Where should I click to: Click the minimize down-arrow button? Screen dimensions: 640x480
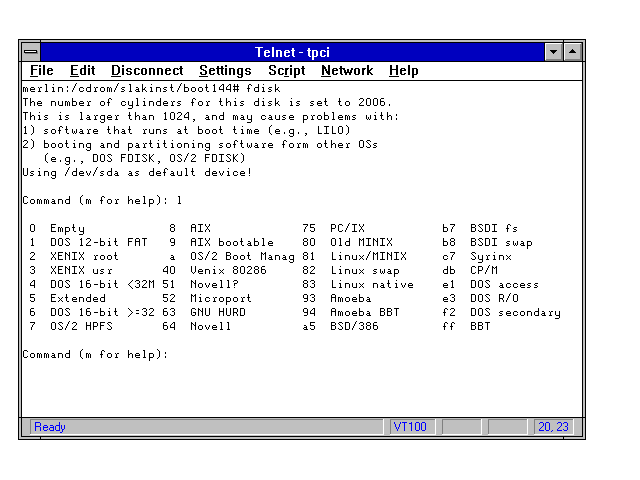pyautogui.click(x=554, y=51)
